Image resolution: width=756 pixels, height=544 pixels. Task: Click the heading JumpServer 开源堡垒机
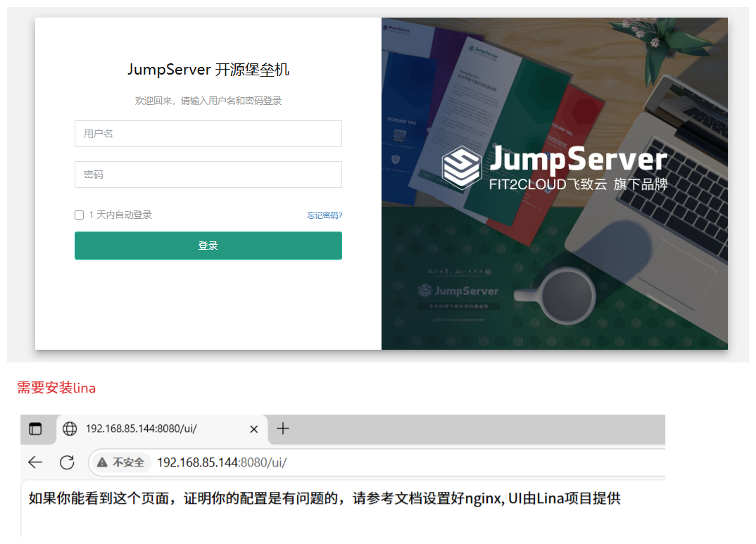pyautogui.click(x=208, y=70)
